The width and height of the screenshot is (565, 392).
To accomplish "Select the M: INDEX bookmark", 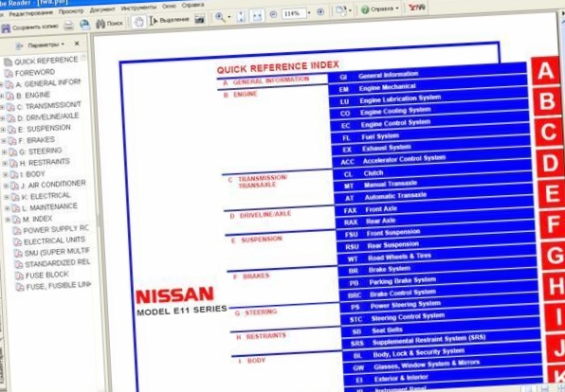I will (38, 219).
